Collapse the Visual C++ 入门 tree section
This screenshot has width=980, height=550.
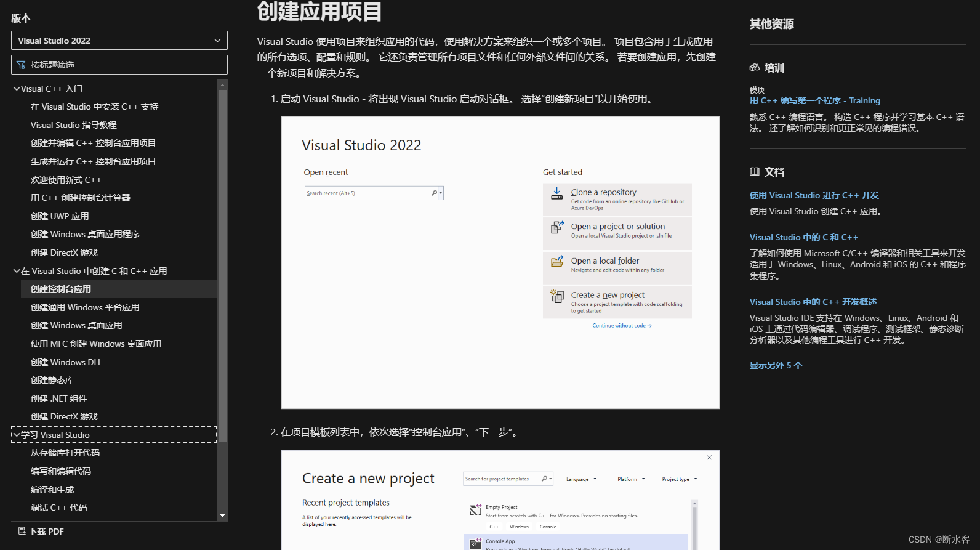[x=17, y=89]
